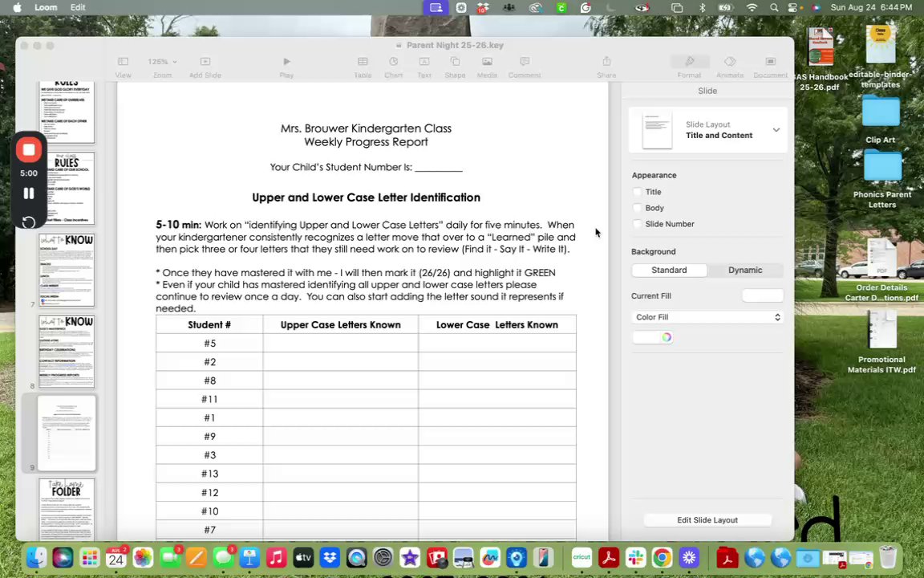Select slide 8 thumbnail
The height and width of the screenshot is (578, 924).
[x=67, y=352]
